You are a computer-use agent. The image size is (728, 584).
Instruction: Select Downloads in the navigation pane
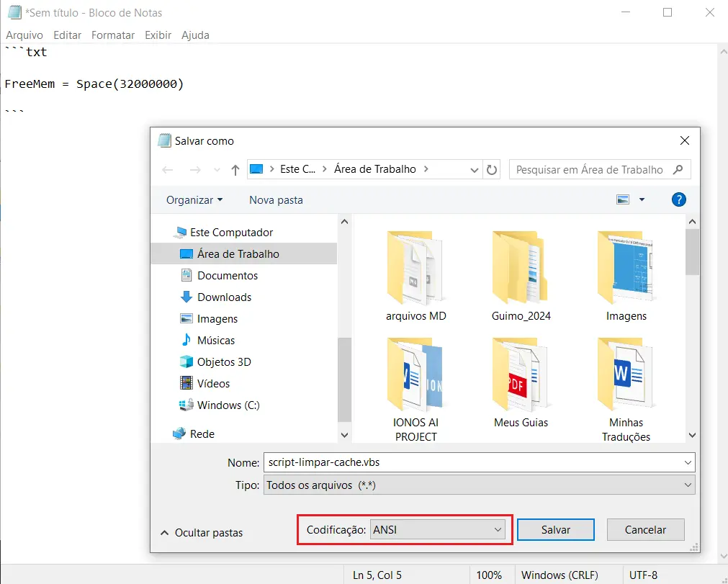click(224, 297)
